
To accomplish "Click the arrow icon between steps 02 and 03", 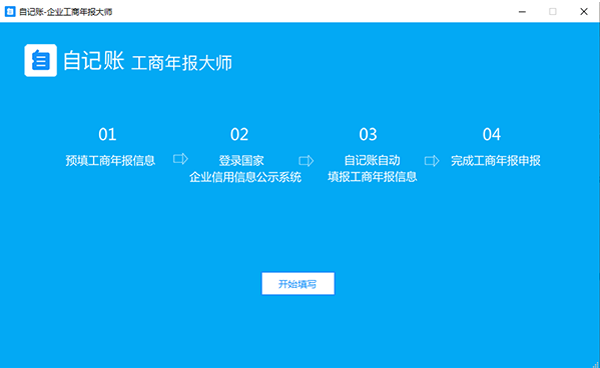I will coord(306,161).
